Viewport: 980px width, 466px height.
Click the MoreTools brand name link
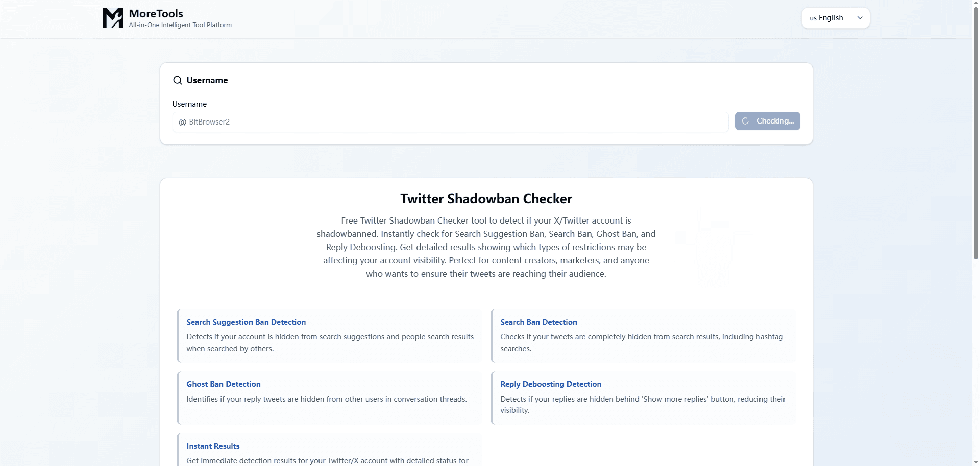pyautogui.click(x=156, y=14)
